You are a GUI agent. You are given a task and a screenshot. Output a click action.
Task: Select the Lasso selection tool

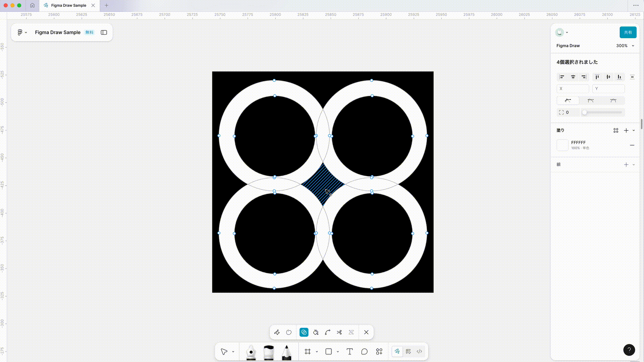(x=289, y=332)
